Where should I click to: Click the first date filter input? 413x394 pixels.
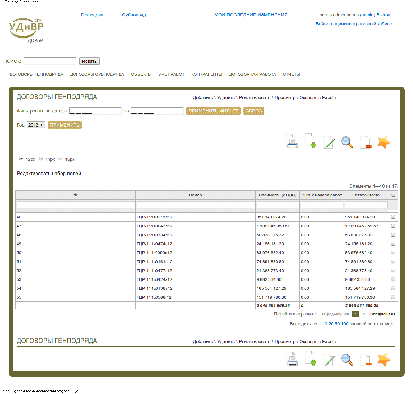pyautogui.click(x=95, y=111)
